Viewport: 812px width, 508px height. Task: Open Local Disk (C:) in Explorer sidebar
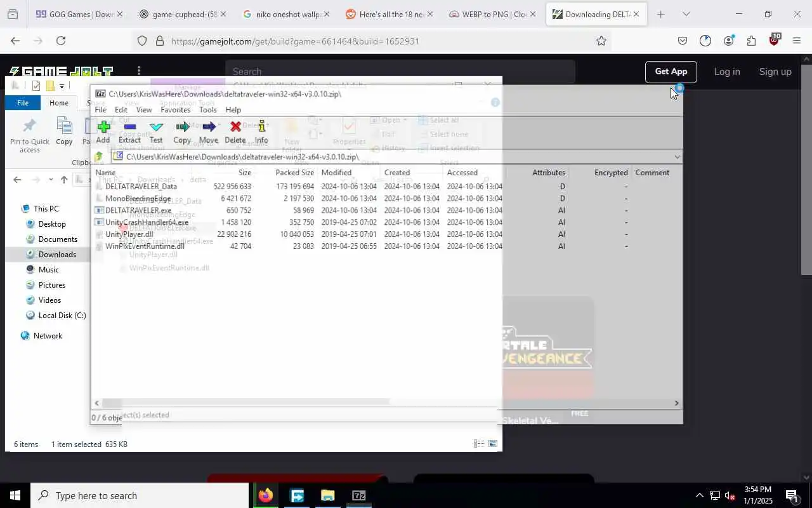pyautogui.click(x=62, y=316)
